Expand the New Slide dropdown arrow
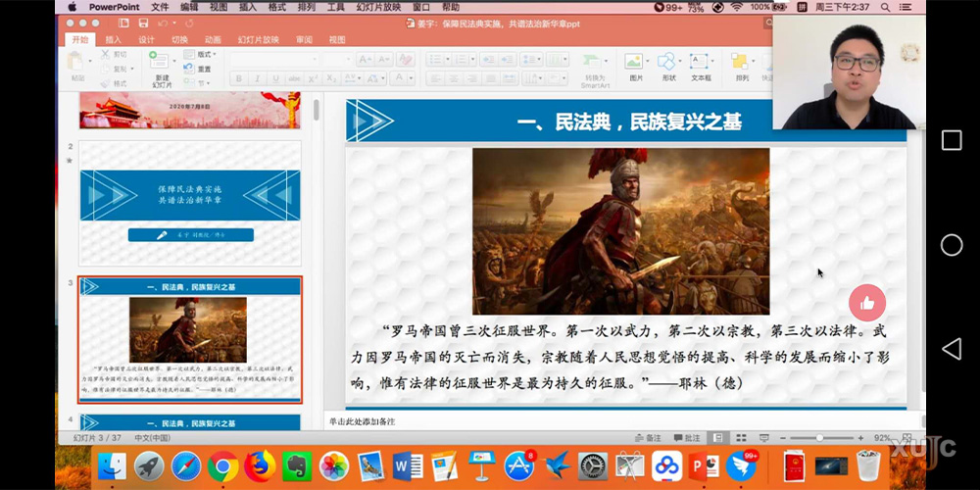The width and height of the screenshot is (980, 490). click(x=174, y=62)
